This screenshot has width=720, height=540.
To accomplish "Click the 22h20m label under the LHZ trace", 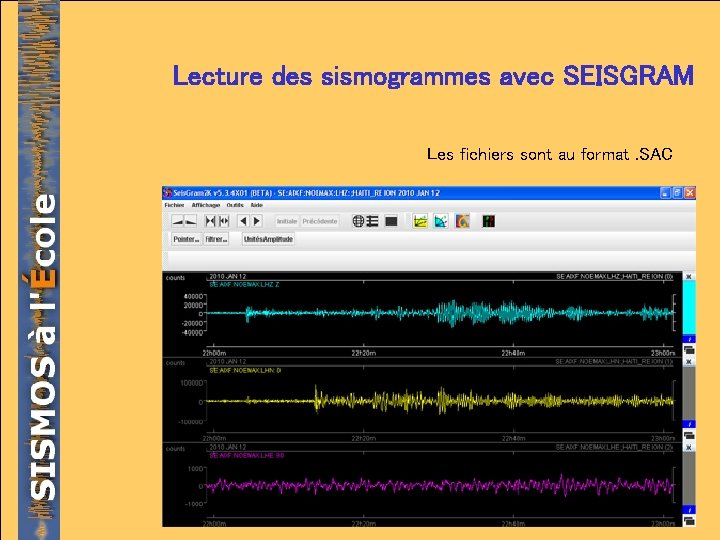I will (364, 353).
